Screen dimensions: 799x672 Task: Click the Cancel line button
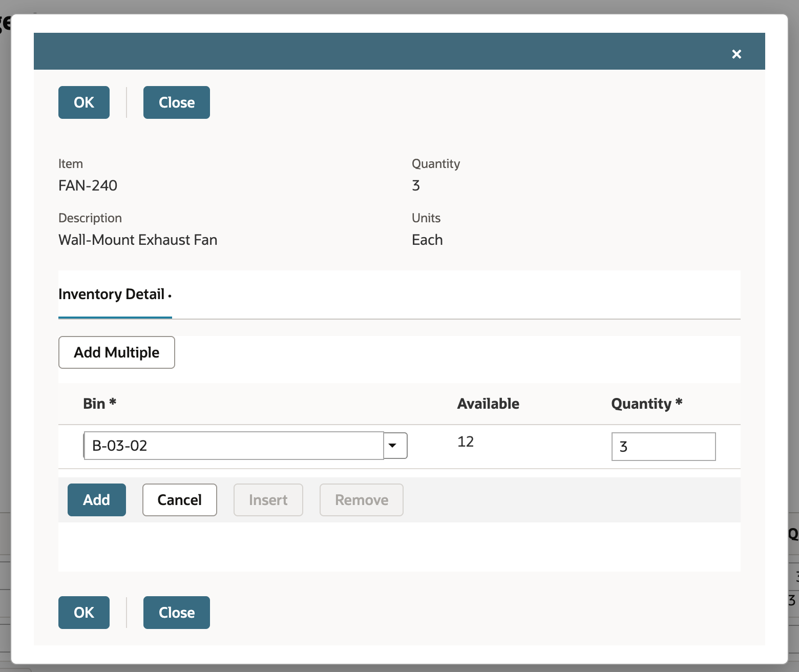[x=180, y=500]
